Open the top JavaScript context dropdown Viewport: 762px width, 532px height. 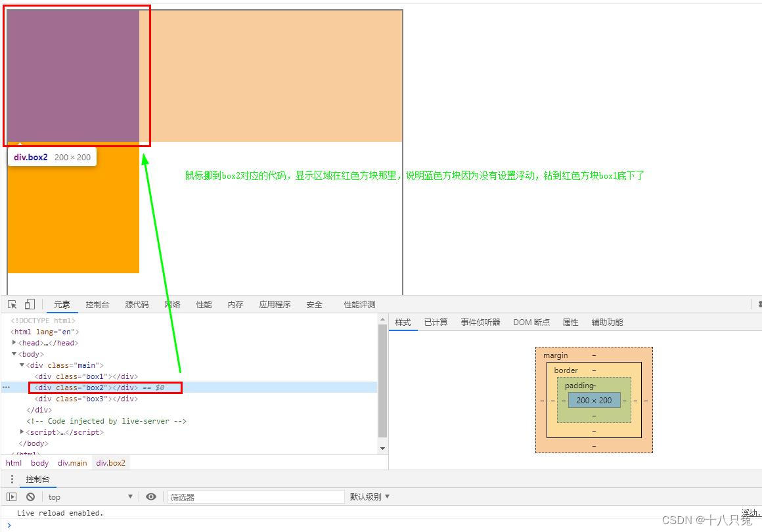89,497
